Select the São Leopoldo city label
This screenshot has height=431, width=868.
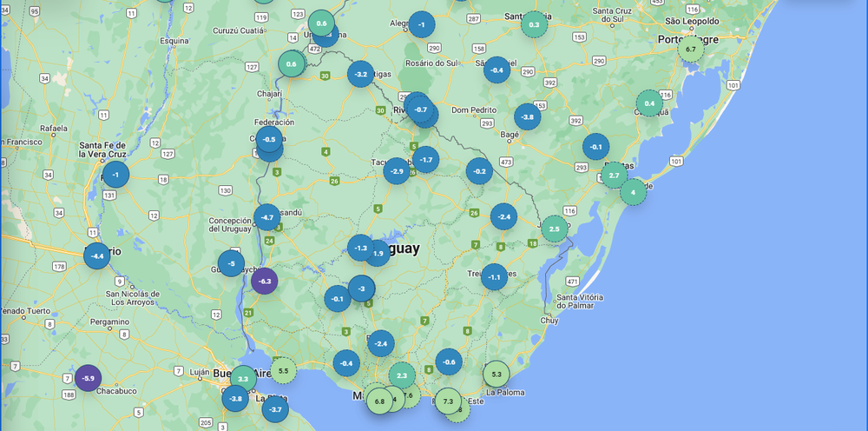point(692,21)
